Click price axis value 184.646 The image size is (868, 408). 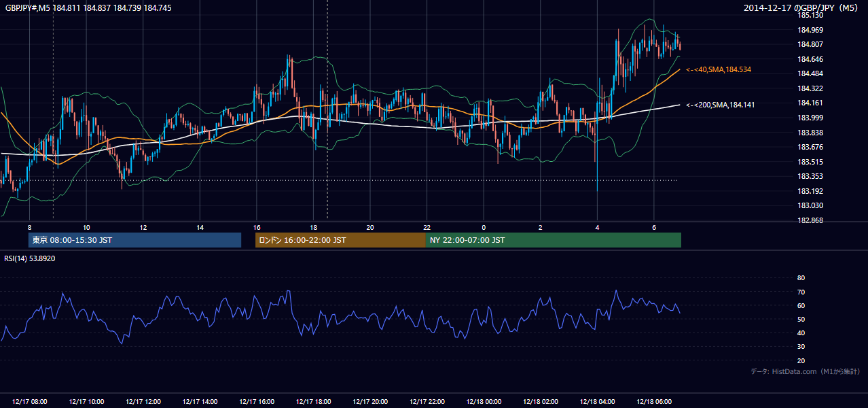point(810,59)
